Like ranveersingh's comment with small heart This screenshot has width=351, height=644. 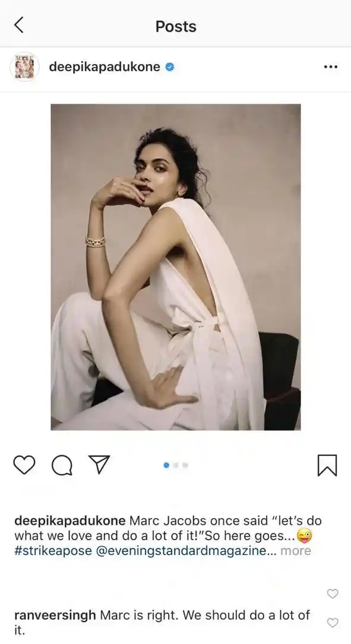point(333,623)
